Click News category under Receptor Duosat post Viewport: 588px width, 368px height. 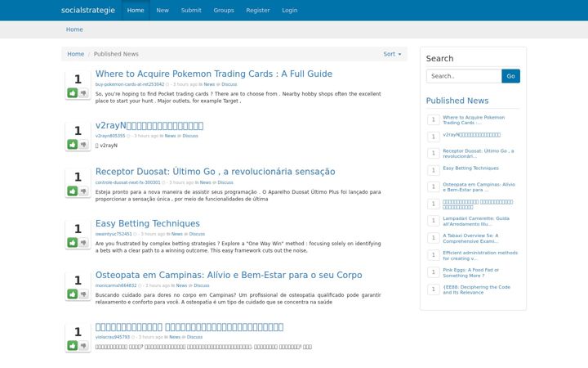pos(206,182)
